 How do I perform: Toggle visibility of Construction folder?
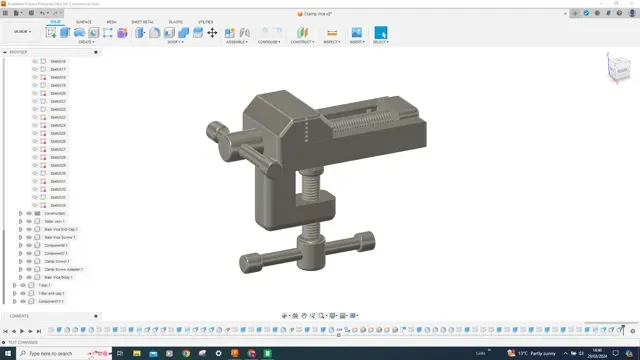(29, 213)
